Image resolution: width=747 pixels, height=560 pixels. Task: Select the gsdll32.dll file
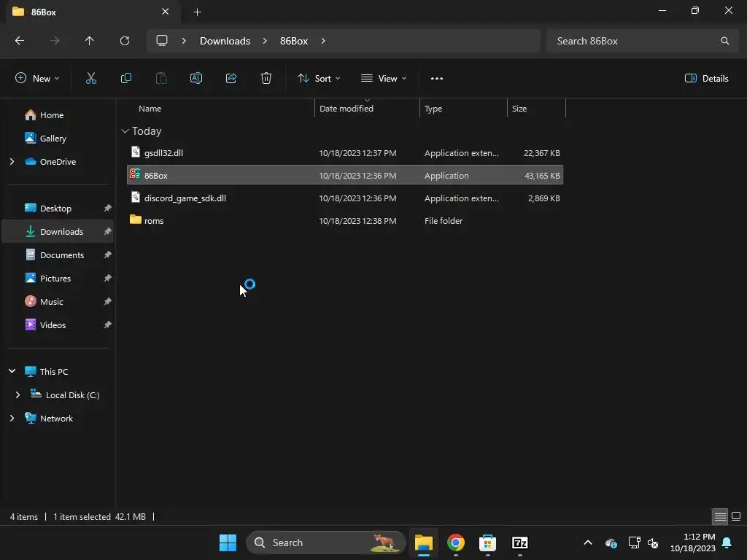[x=345, y=153]
